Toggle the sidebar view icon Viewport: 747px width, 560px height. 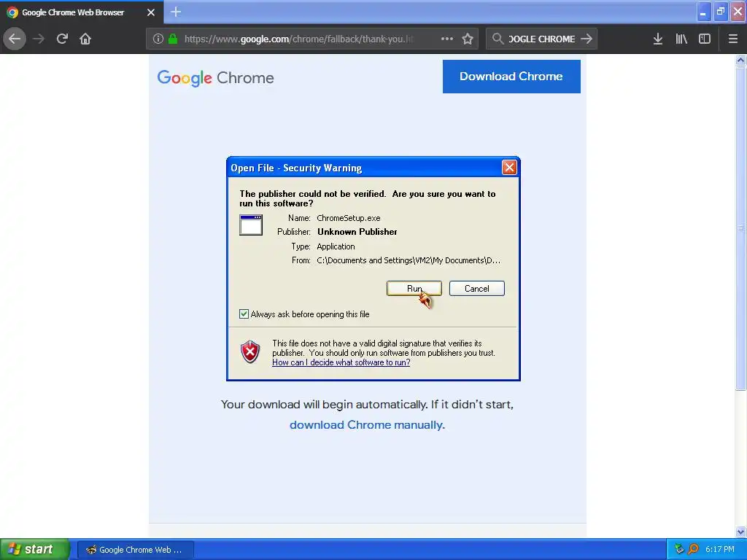tap(705, 39)
